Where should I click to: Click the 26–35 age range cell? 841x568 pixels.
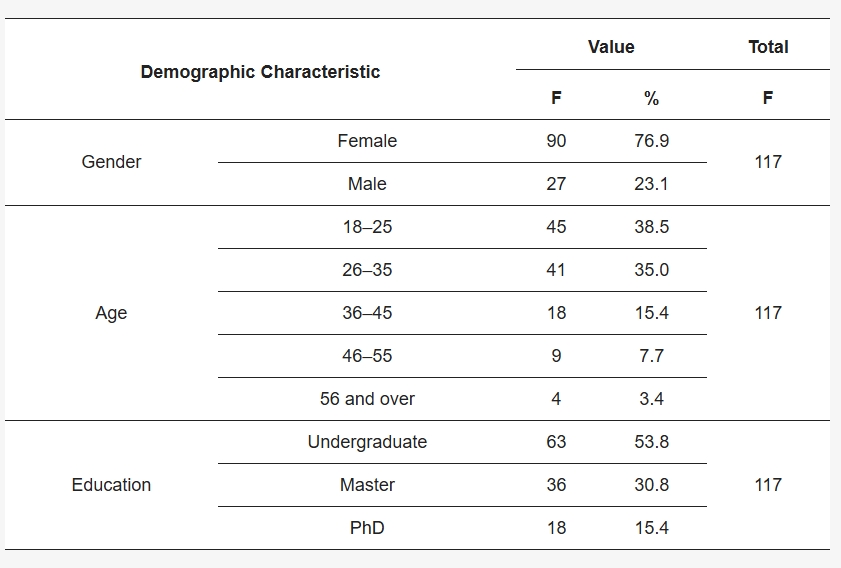pyautogui.click(x=367, y=270)
